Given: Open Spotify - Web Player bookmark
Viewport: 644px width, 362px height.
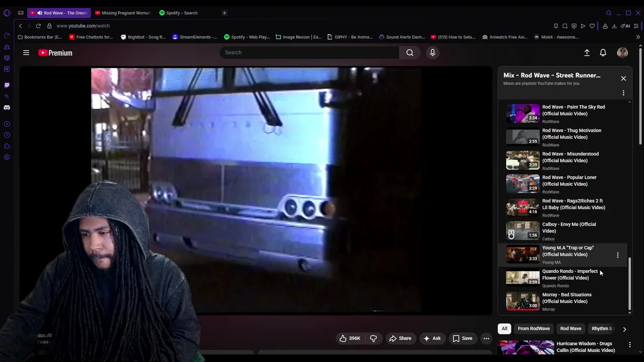Looking at the screenshot, I should coord(247,37).
